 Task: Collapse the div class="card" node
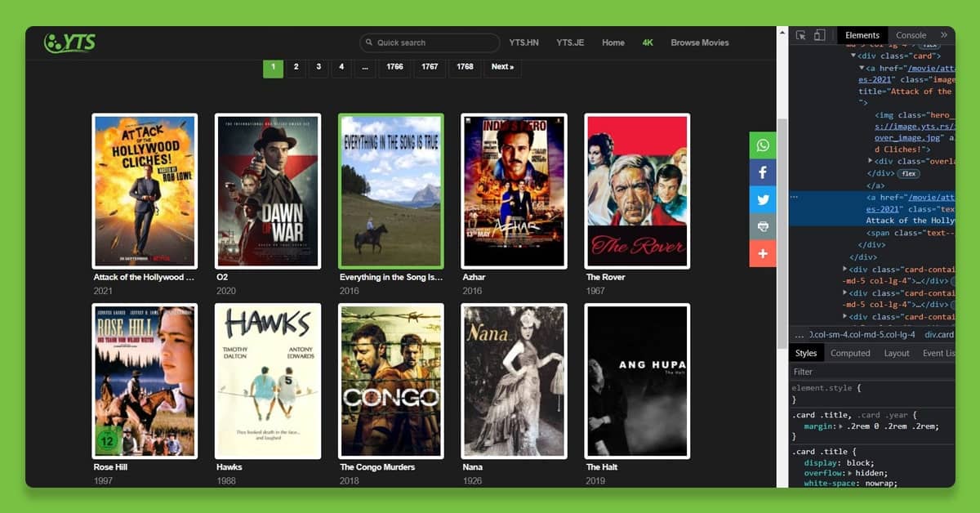click(853, 56)
